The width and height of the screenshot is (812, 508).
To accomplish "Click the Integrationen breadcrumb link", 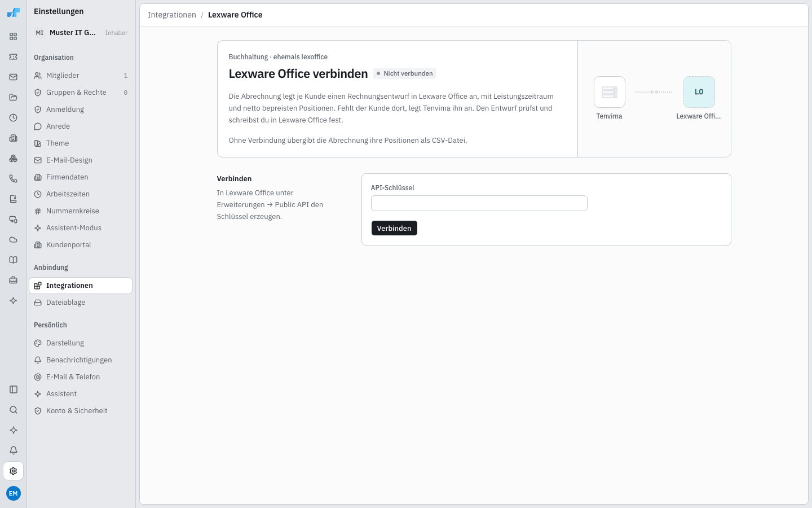I will click(x=172, y=15).
